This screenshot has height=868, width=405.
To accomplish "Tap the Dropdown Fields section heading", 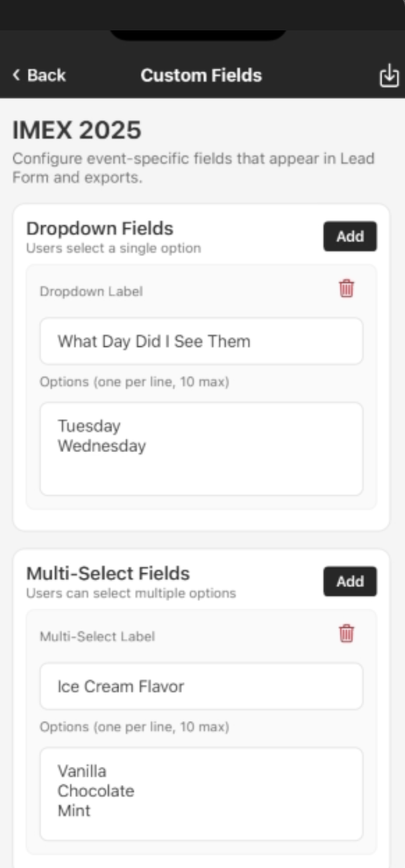I will (x=100, y=228).
